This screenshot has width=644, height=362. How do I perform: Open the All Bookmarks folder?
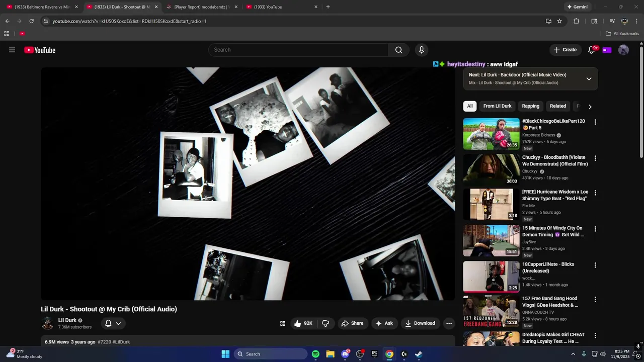click(622, 34)
